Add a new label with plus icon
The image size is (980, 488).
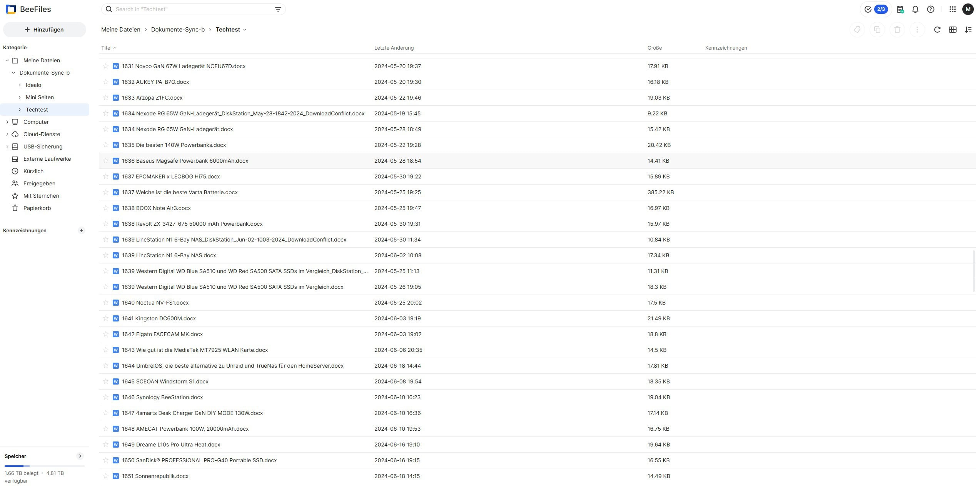tap(81, 230)
